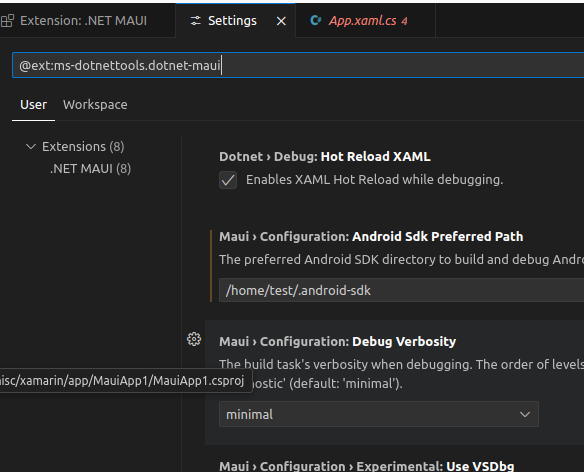The height and width of the screenshot is (472, 584).
Task: Focus the settings search box with @ext filter
Action: pos(298,65)
